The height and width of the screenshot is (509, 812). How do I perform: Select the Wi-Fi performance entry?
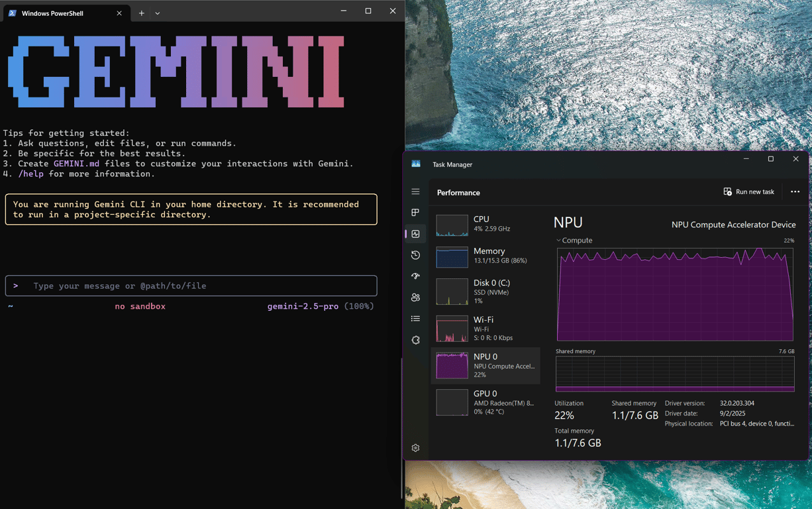coord(487,328)
